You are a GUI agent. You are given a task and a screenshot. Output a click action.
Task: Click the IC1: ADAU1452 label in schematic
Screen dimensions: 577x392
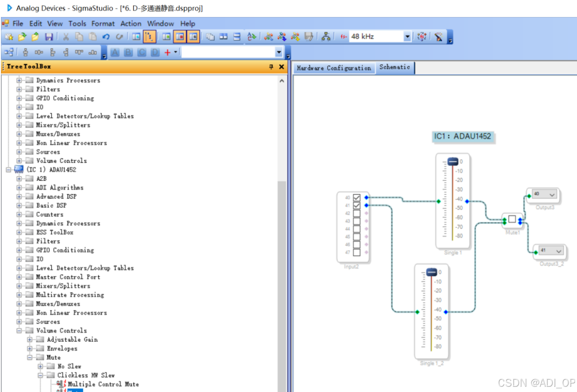click(x=462, y=137)
